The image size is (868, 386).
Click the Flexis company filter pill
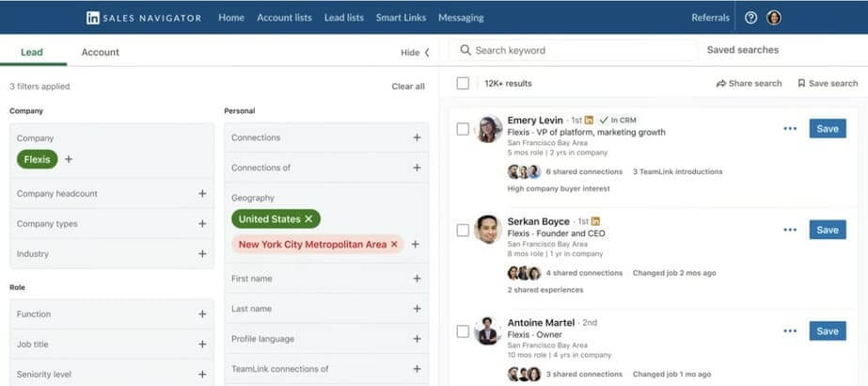[37, 159]
